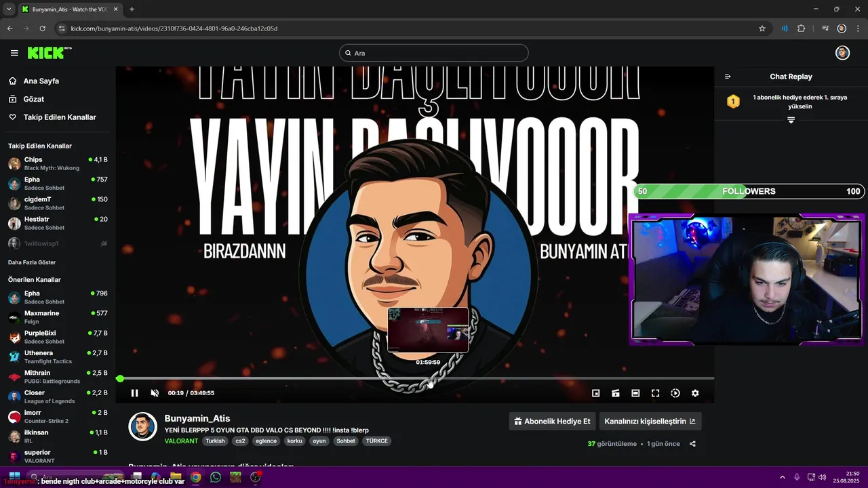Open the Epha channel under followed channels
The height and width of the screenshot is (488, 868).
(x=58, y=184)
